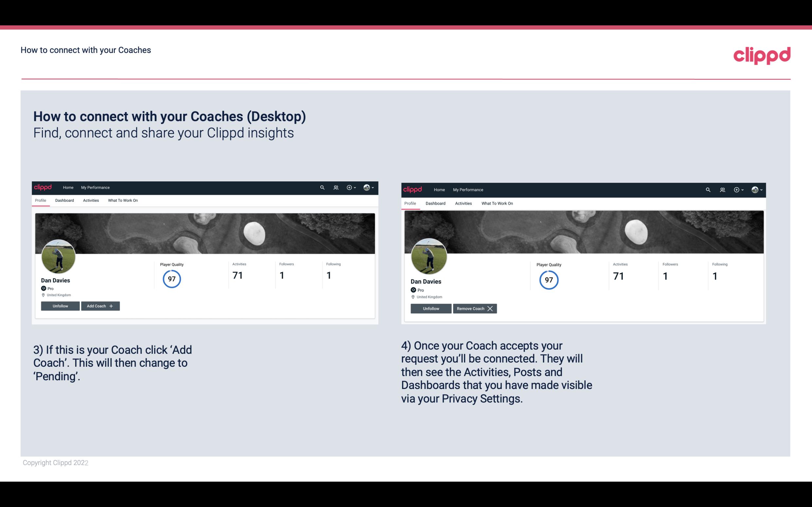Click Unfollow toggle on right profile
The height and width of the screenshot is (507, 812).
coord(432,308)
